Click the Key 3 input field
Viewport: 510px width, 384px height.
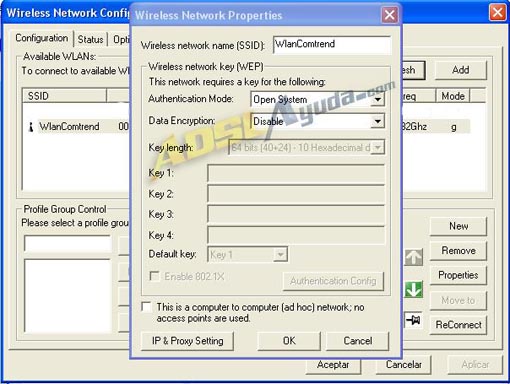(x=296, y=214)
